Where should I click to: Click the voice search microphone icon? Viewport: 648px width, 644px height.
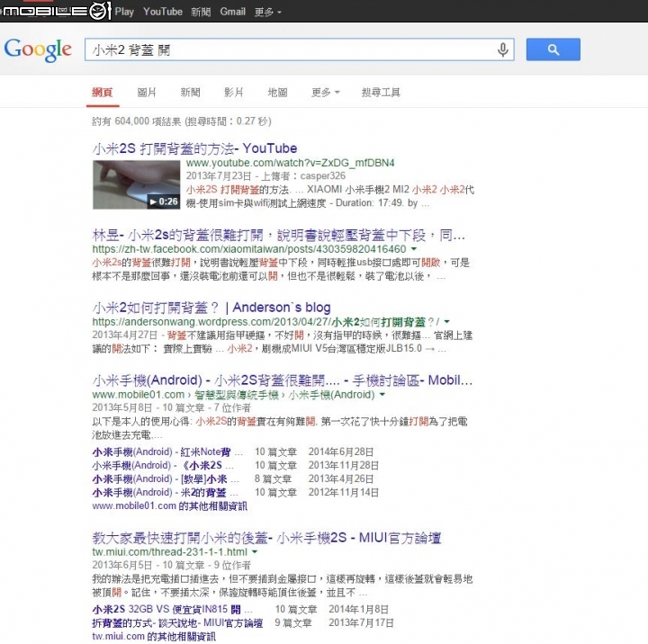coord(502,50)
